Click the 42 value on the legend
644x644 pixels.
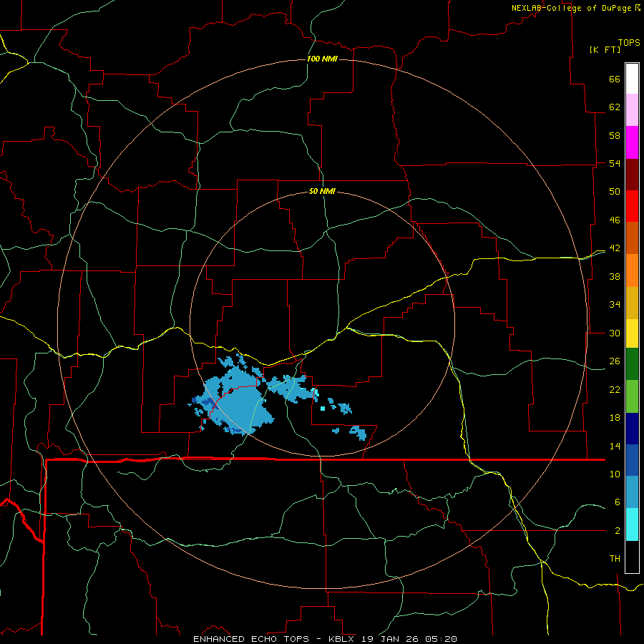point(615,248)
